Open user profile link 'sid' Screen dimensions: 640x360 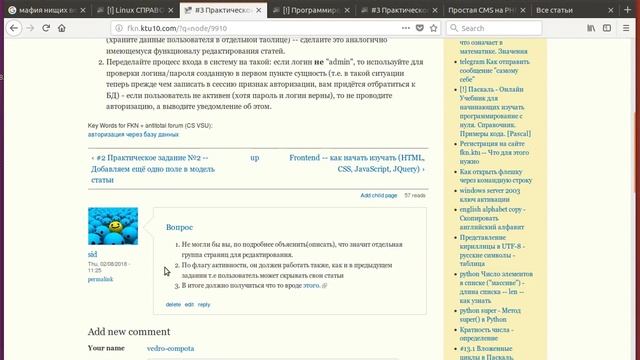92,254
